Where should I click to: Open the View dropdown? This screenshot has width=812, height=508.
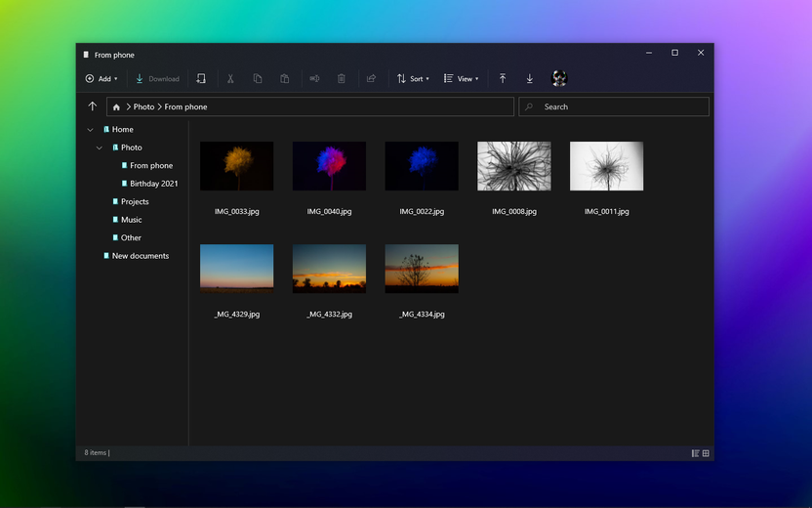pyautogui.click(x=462, y=79)
